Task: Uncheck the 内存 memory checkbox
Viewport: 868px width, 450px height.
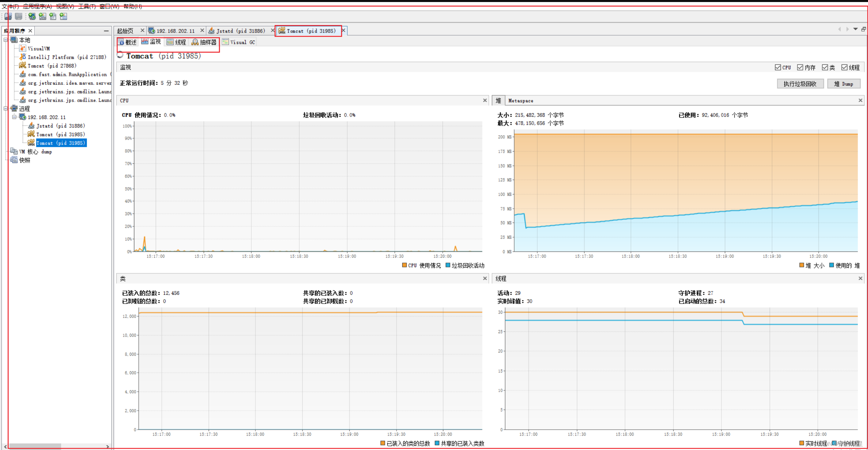Action: (800, 67)
